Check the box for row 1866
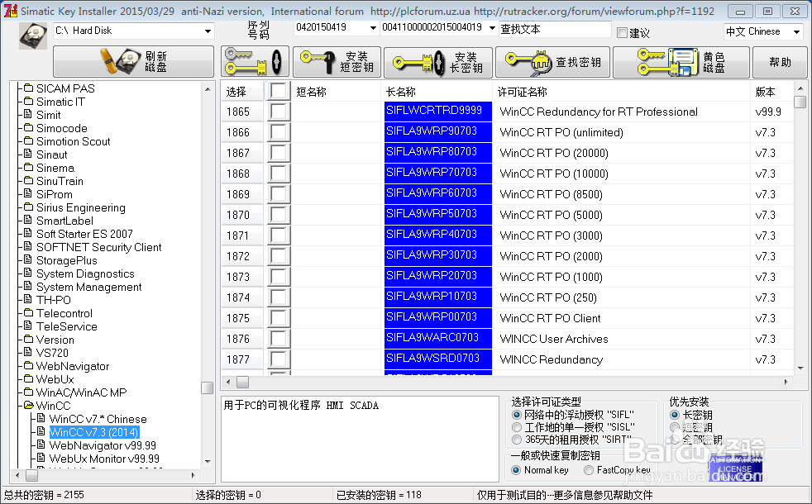 [279, 132]
